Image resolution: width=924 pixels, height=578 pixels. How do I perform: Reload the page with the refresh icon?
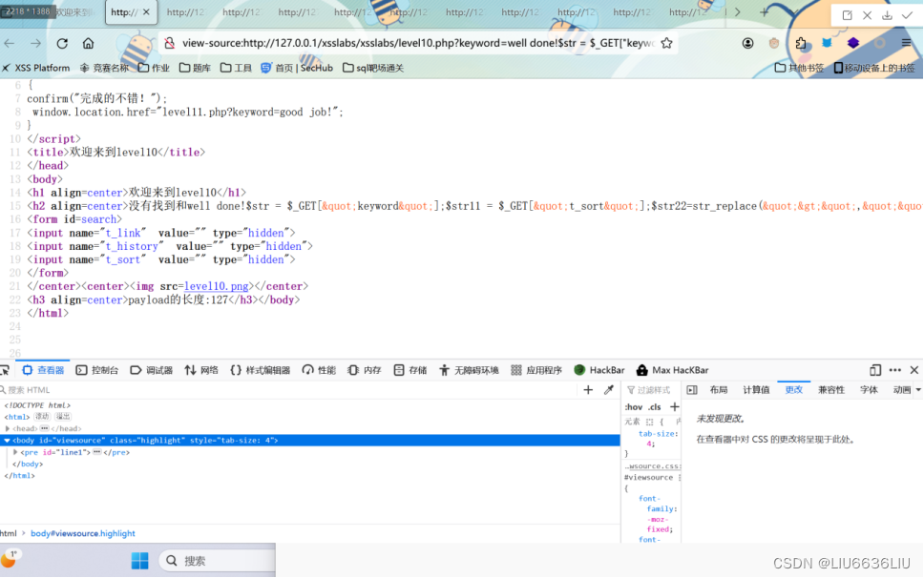[x=62, y=43]
